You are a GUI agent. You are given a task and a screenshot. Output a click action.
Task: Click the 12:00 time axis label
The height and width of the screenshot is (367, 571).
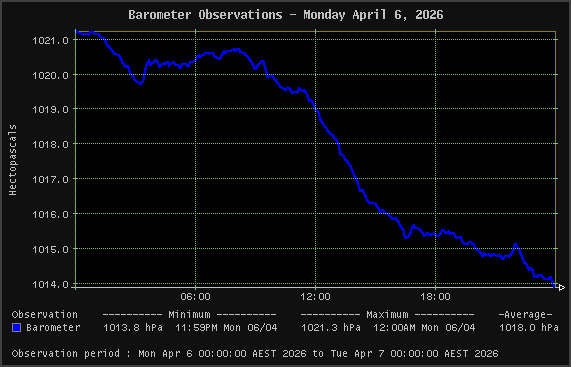(x=315, y=297)
